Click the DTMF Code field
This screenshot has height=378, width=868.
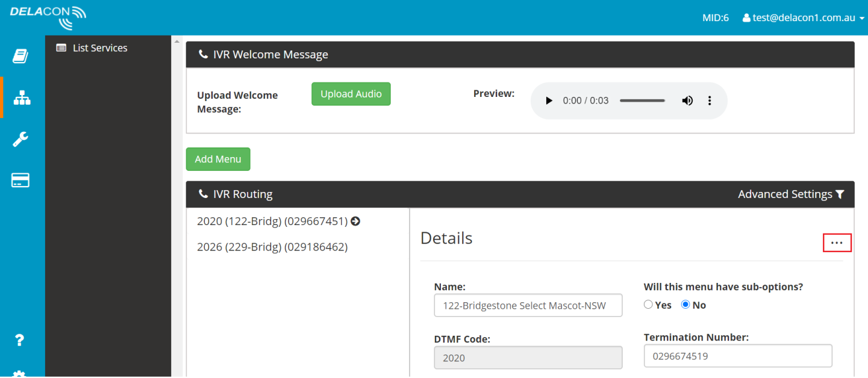coord(528,358)
